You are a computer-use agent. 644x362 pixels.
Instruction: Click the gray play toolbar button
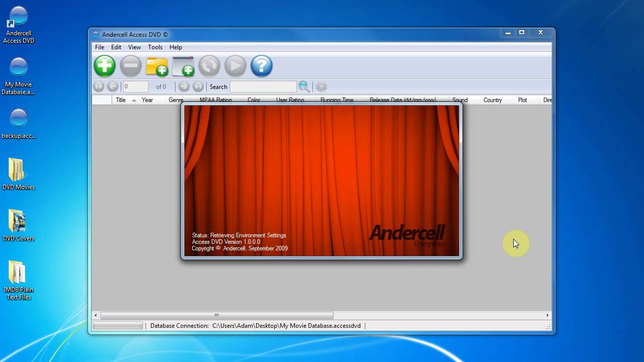coord(235,66)
